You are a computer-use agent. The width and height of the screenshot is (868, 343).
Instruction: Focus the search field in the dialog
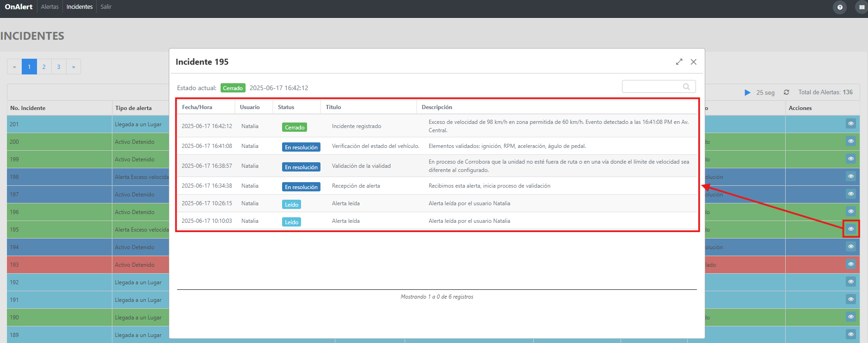659,86
